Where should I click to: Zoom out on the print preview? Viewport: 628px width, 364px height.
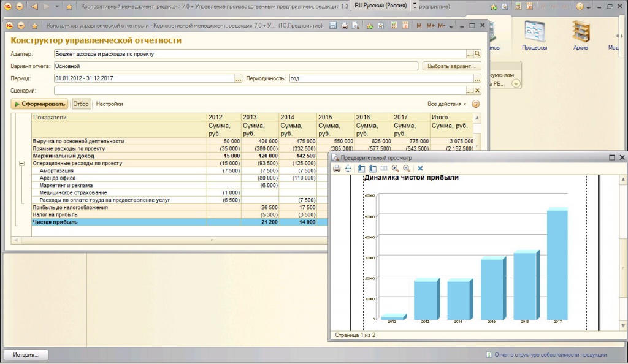click(x=406, y=169)
